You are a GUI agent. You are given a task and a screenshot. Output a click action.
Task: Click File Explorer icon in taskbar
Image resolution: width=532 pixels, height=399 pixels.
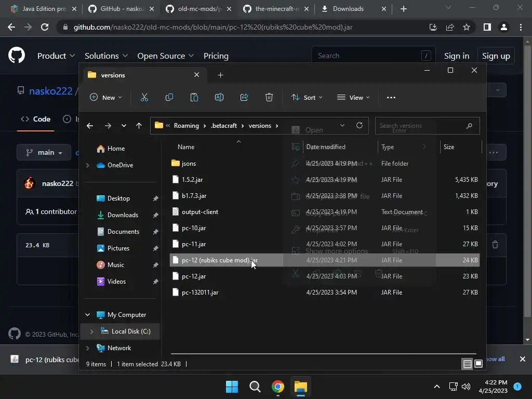point(301,387)
